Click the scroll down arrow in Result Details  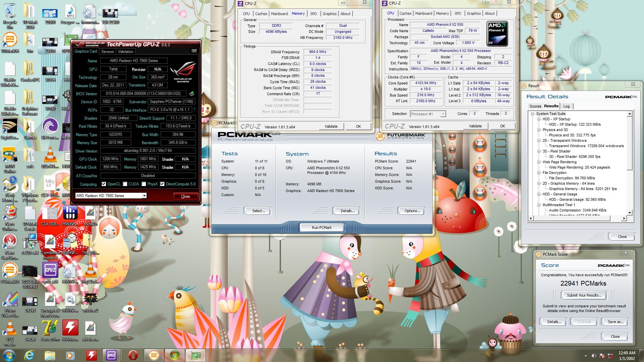(630, 213)
